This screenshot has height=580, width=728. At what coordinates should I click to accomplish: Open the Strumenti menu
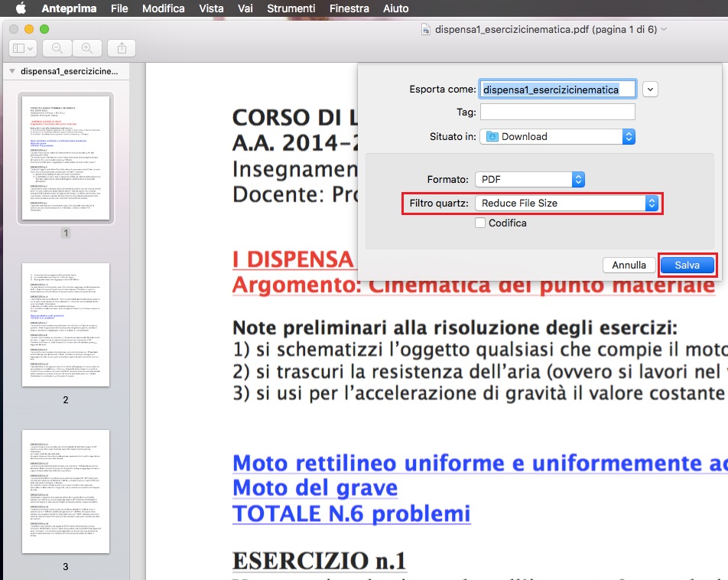point(291,8)
